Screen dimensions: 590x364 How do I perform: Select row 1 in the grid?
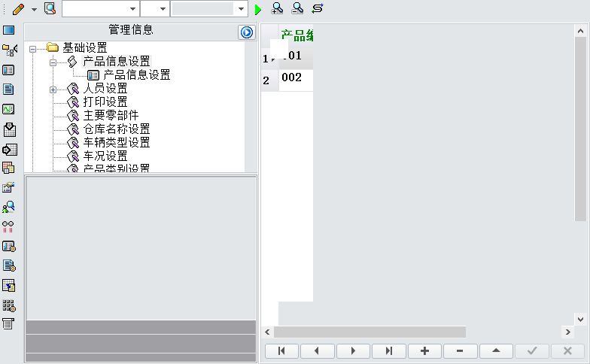tap(269, 59)
